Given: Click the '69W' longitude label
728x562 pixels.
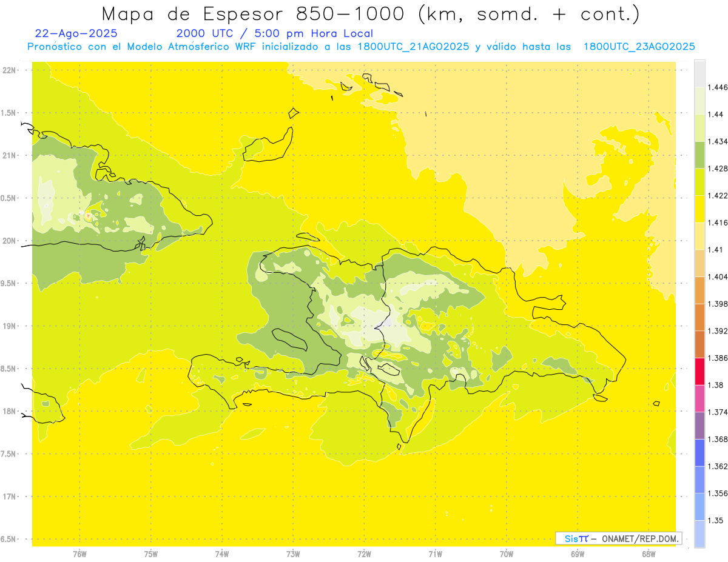Looking at the screenshot, I should (578, 554).
